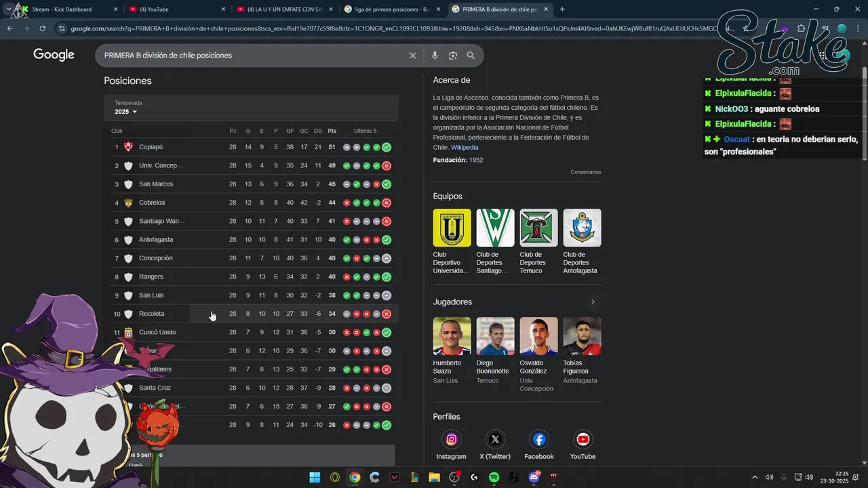The width and height of the screenshot is (868, 488).
Task: Switch to Stream - Kick Dashboard tab
Action: pos(68,9)
